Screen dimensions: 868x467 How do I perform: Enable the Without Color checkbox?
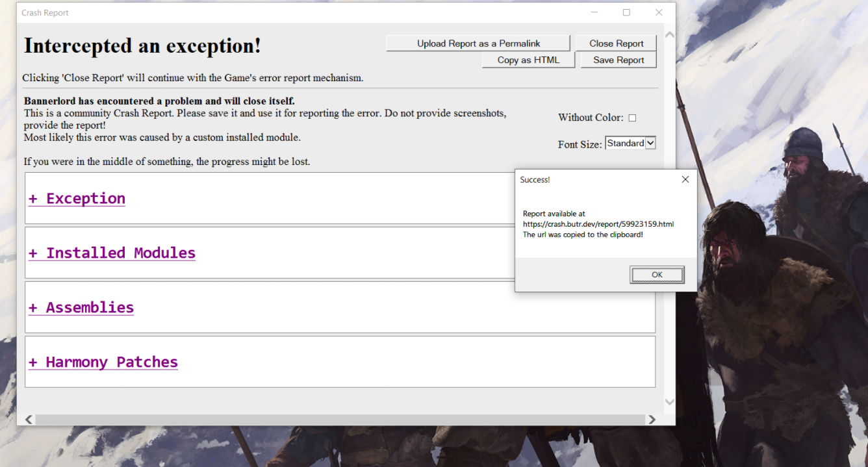(632, 118)
